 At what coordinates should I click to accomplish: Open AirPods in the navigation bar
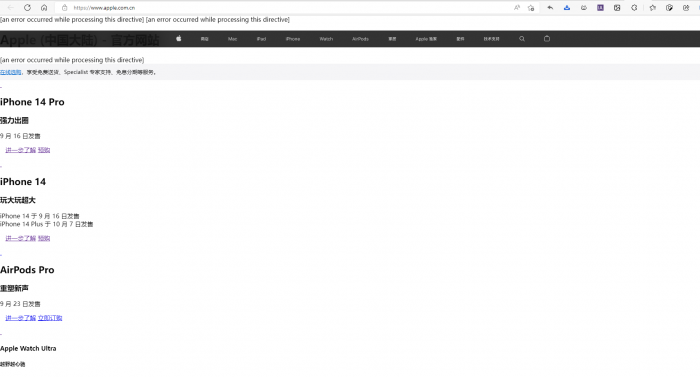pyautogui.click(x=360, y=39)
